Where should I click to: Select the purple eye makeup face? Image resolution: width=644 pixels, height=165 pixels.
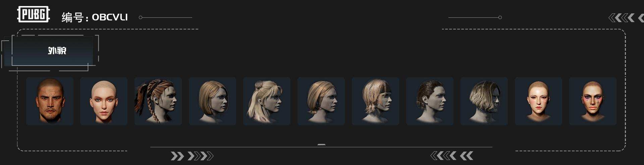click(x=593, y=101)
